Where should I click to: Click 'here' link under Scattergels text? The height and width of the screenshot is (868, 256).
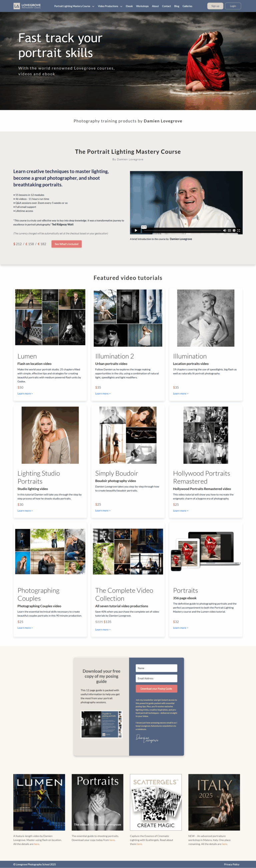139,844
